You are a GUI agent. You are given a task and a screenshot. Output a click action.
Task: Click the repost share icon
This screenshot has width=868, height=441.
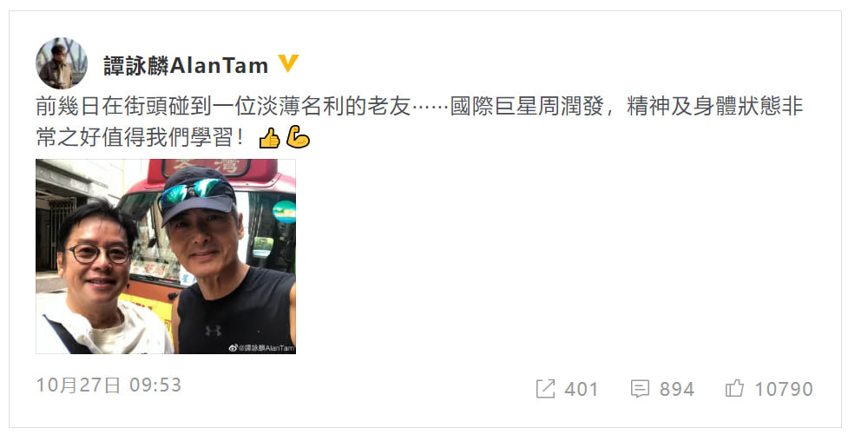(545, 388)
